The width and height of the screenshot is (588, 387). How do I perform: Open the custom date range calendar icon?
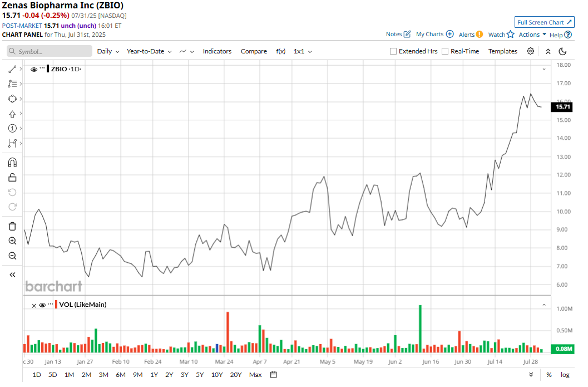[273, 375]
